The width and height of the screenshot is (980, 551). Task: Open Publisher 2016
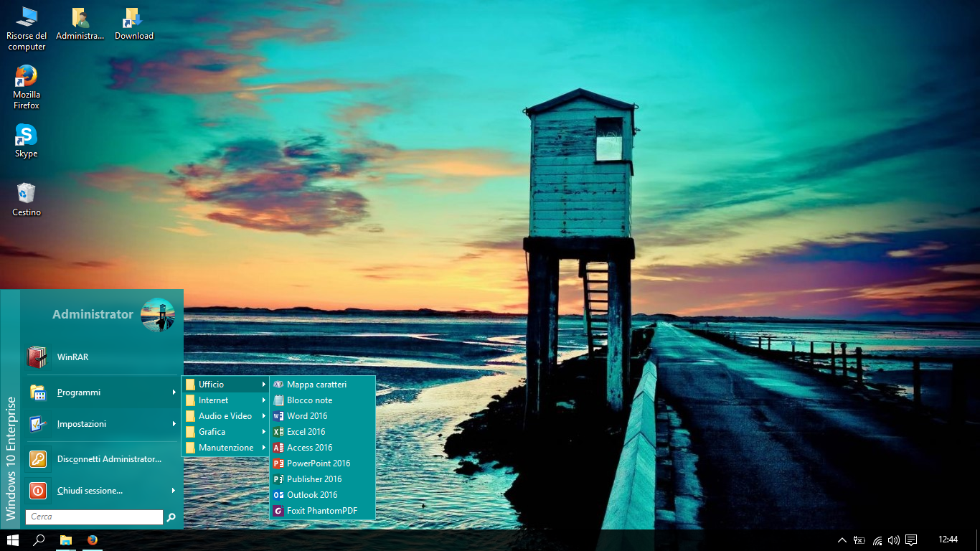tap(322, 479)
